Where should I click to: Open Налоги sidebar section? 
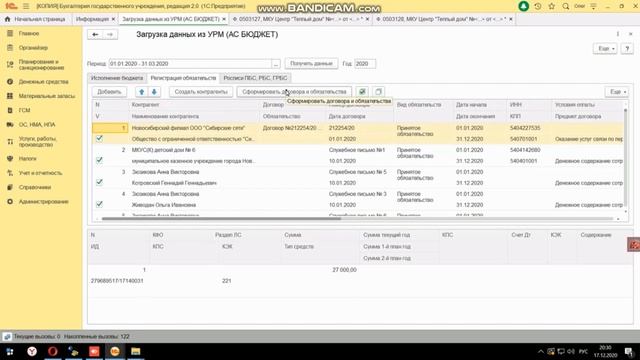click(27, 158)
